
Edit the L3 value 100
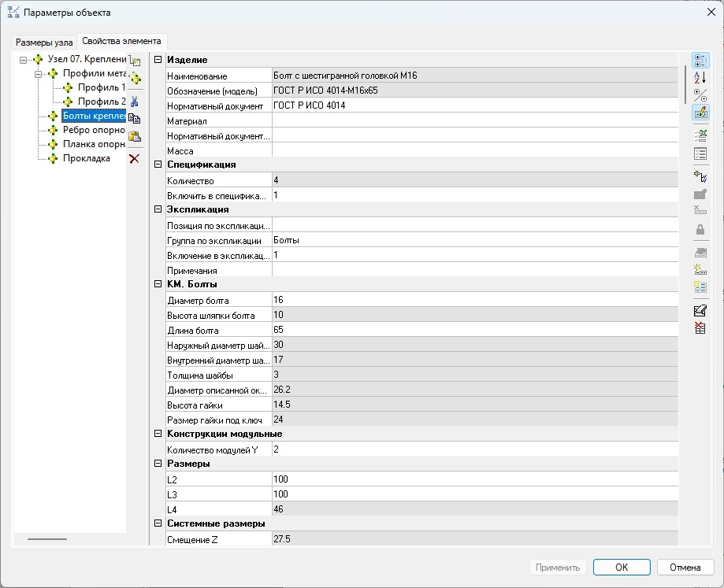click(x=475, y=494)
